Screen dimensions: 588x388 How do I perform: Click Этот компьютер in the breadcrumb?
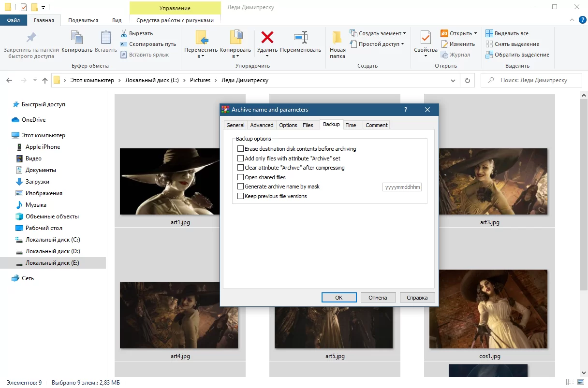[x=92, y=80]
